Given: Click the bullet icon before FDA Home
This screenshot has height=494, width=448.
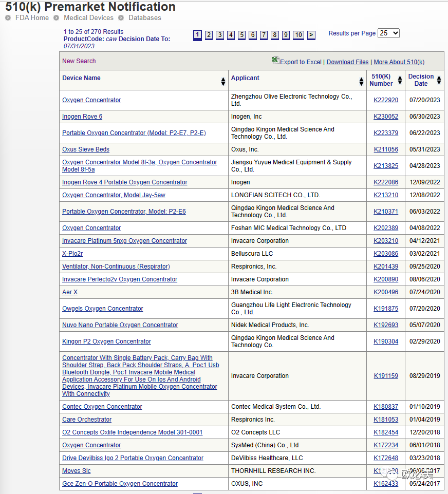Looking at the screenshot, I should click(x=8, y=18).
